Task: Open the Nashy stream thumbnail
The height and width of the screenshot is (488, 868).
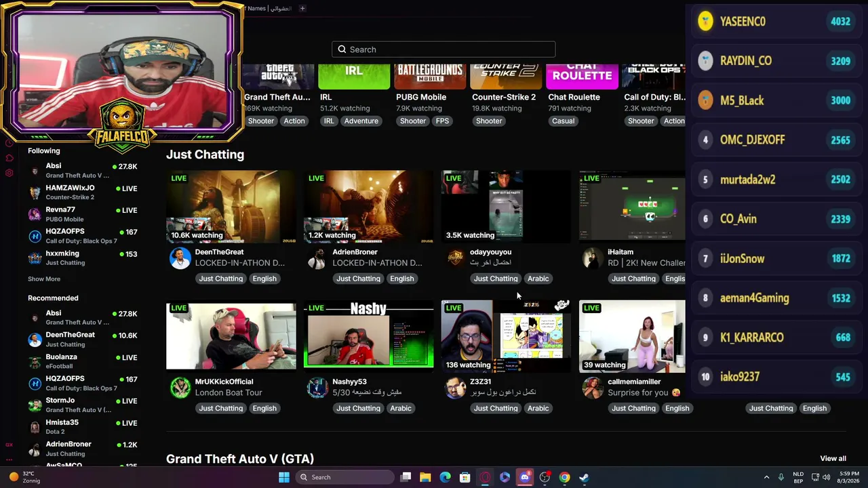Action: click(x=369, y=336)
